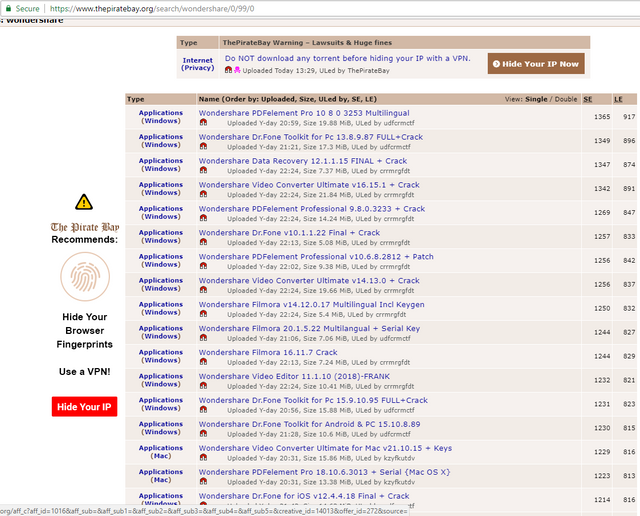The height and width of the screenshot is (516, 640).
Task: Open Wondershare Video Editor 11.1.10 (2018)-FRANK
Action: 294,376
